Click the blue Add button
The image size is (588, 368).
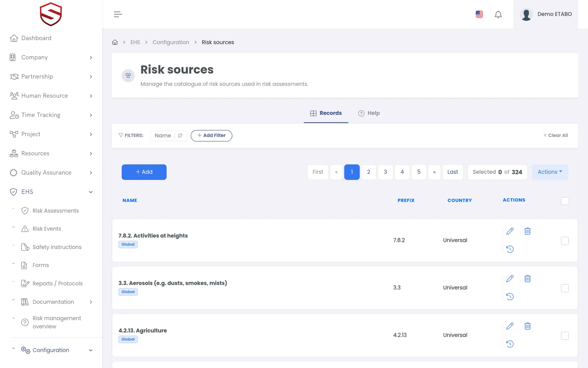pyautogui.click(x=144, y=172)
